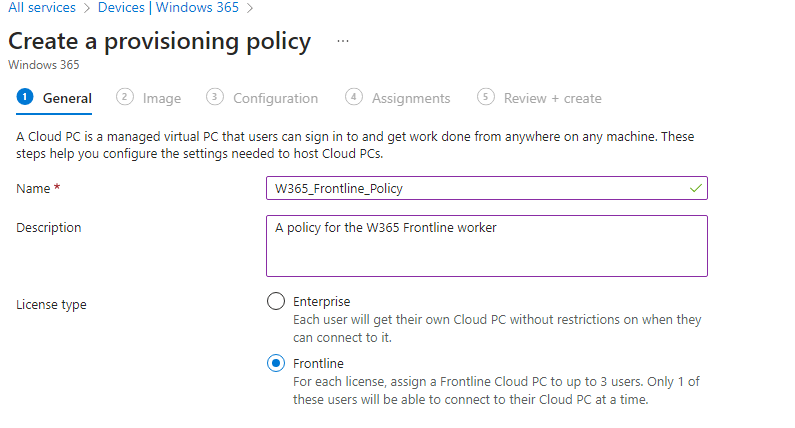Select the Enterprise license type
This screenshot has width=795, height=428.
[276, 301]
